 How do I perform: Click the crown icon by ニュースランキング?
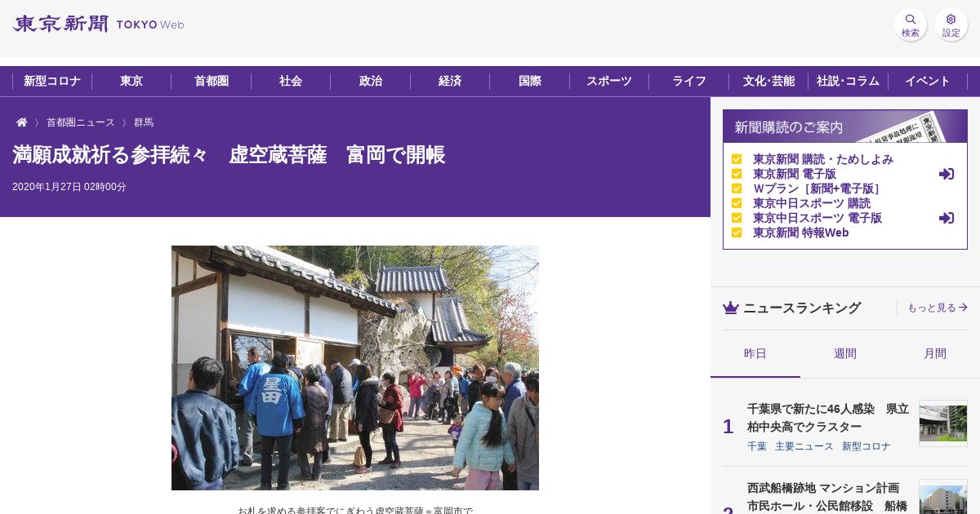tap(730, 308)
